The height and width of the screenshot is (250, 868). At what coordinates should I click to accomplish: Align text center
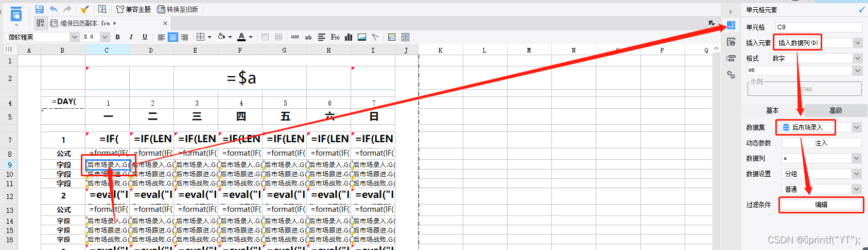coord(173,37)
